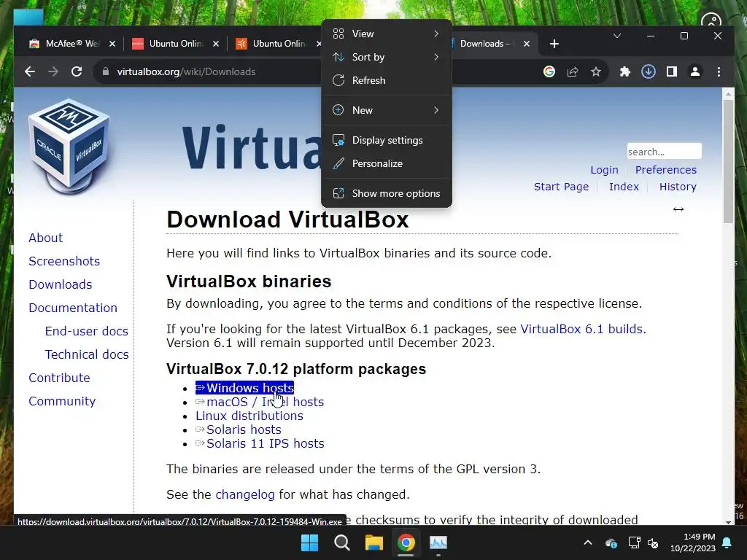
Task: Open the Chrome profile icon
Action: click(x=695, y=72)
